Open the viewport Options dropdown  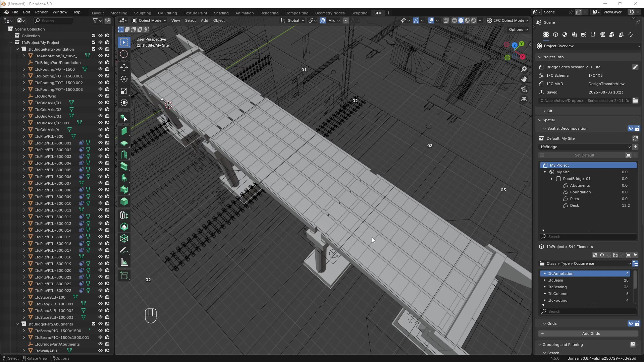point(518,29)
